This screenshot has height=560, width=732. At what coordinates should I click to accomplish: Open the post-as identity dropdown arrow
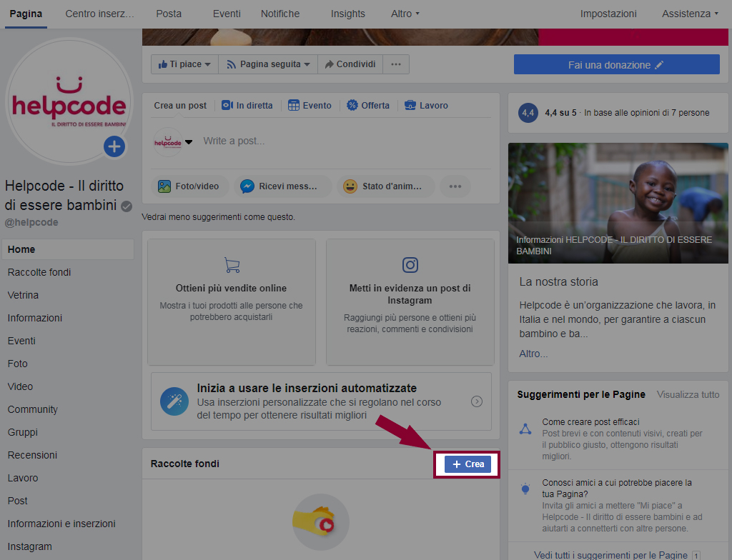189,142
